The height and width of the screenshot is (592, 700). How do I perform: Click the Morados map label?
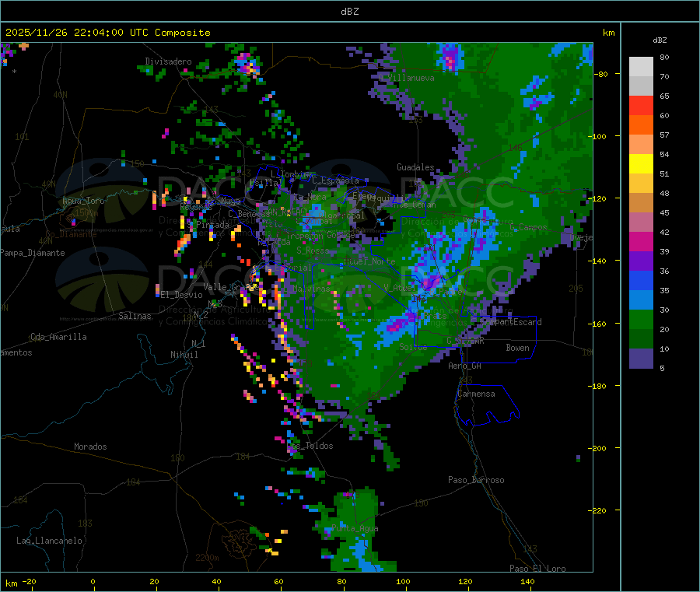pos(90,447)
